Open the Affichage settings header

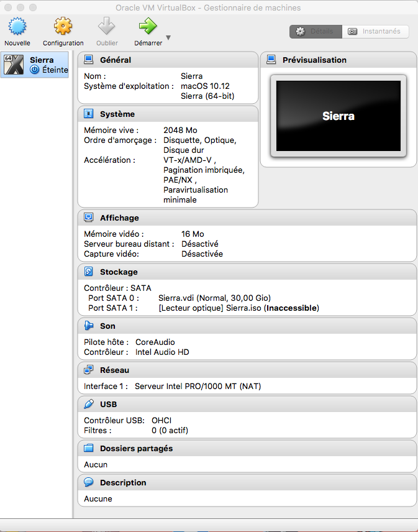119,218
